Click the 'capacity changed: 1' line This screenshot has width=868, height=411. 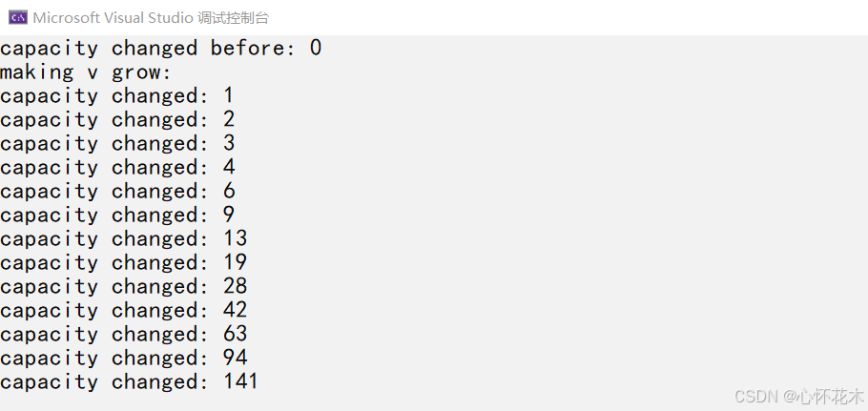(116, 96)
